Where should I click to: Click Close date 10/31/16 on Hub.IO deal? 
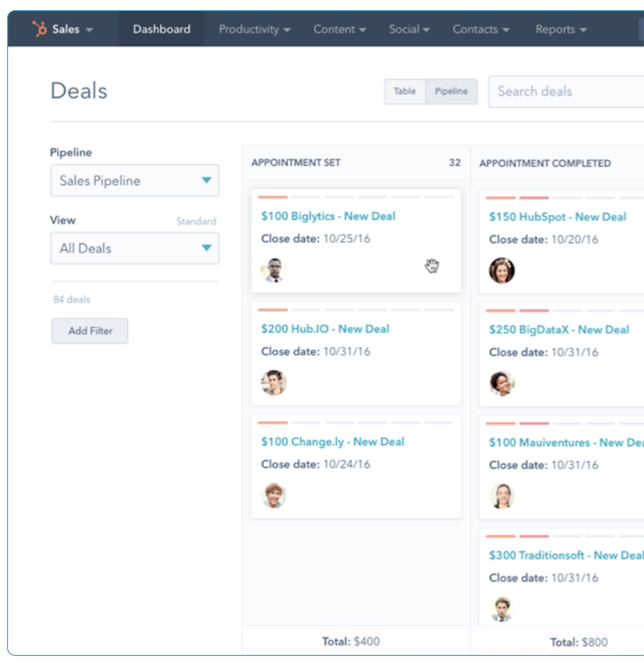click(315, 352)
